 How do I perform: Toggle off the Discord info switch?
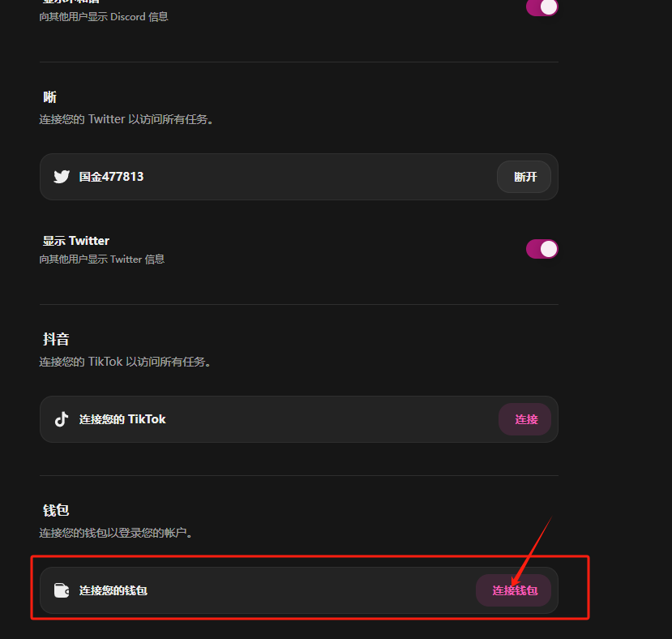[542, 6]
